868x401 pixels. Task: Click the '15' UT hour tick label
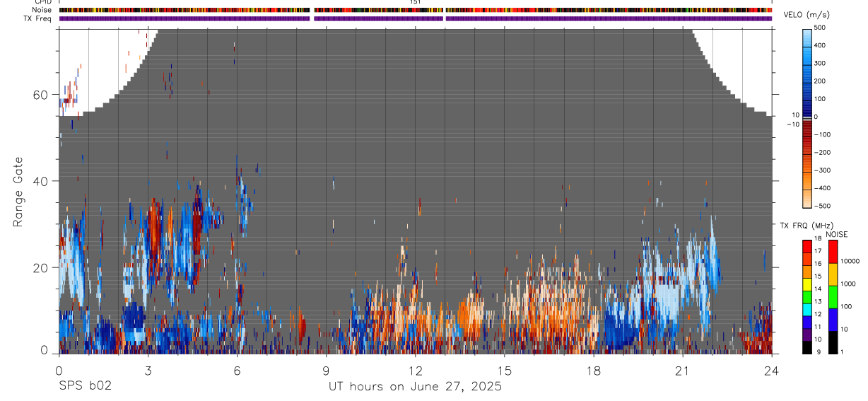(504, 371)
